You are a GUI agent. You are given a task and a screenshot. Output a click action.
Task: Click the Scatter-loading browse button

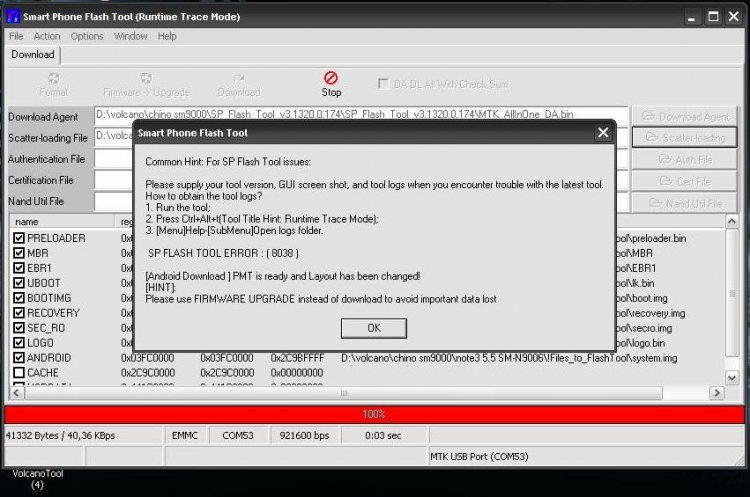coord(684,138)
